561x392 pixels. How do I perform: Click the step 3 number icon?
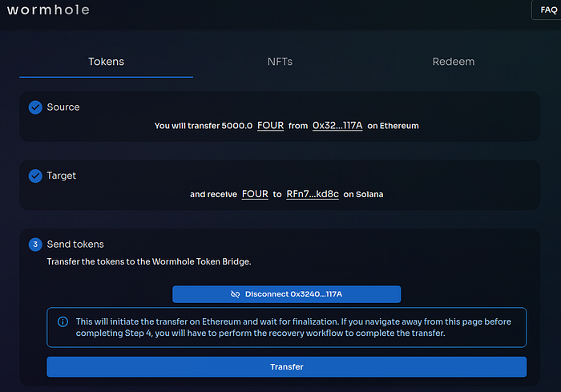point(35,244)
